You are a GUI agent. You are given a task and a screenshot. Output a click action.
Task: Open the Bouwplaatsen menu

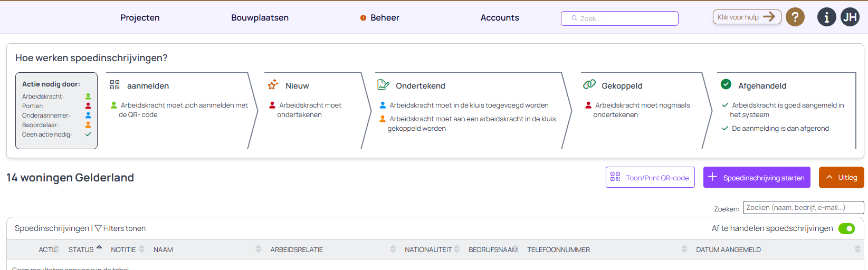point(260,18)
